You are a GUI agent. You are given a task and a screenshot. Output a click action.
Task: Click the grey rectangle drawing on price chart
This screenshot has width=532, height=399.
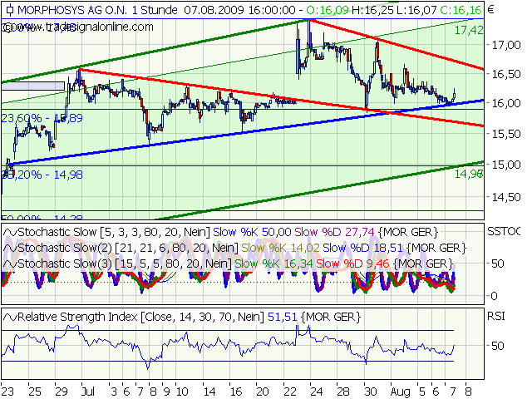click(x=33, y=86)
